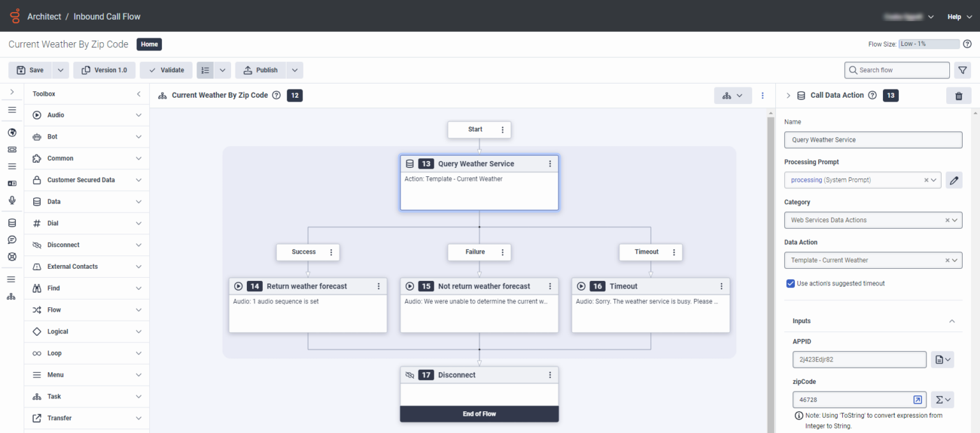Viewport: 980px width, 433px height.
Task: Click the Validate button
Action: [x=166, y=70]
